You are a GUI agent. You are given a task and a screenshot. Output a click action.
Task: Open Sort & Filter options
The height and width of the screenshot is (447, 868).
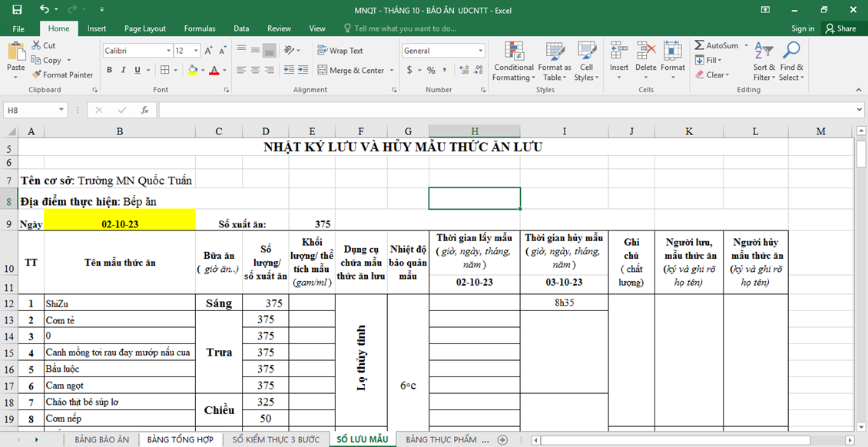764,61
